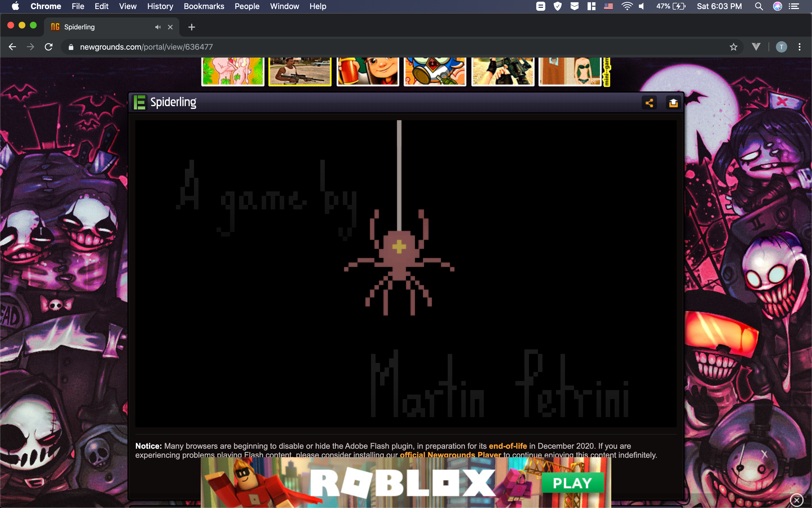Click the Wi-Fi status icon

(626, 6)
